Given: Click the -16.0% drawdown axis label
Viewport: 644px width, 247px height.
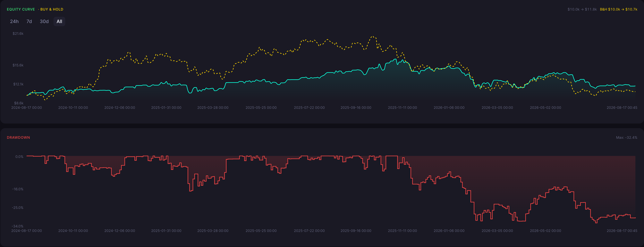Looking at the screenshot, I should pyautogui.click(x=18, y=189).
